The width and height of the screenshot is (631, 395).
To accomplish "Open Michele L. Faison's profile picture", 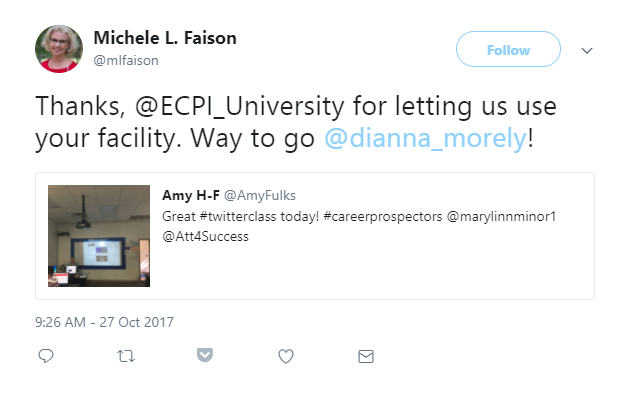I will click(x=59, y=49).
